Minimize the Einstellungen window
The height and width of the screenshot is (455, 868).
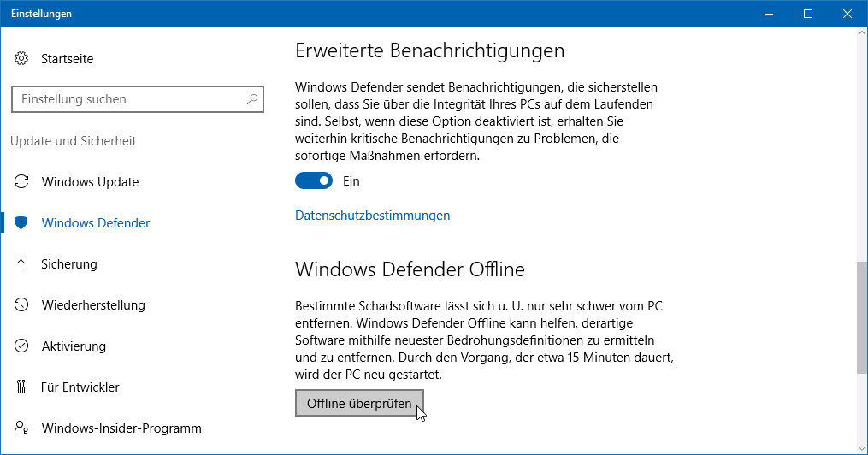coord(768,14)
